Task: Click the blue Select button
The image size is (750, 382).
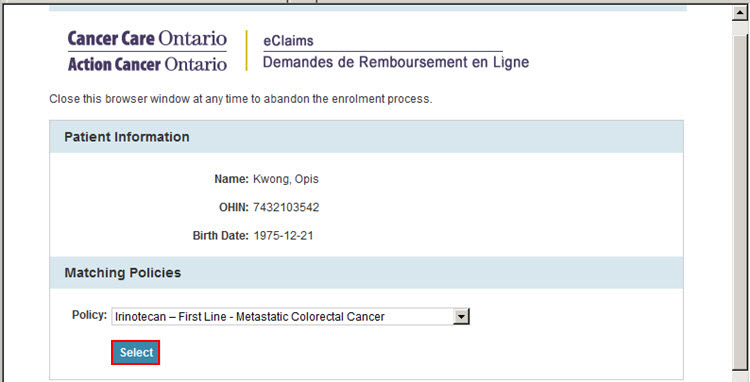Action: (135, 353)
